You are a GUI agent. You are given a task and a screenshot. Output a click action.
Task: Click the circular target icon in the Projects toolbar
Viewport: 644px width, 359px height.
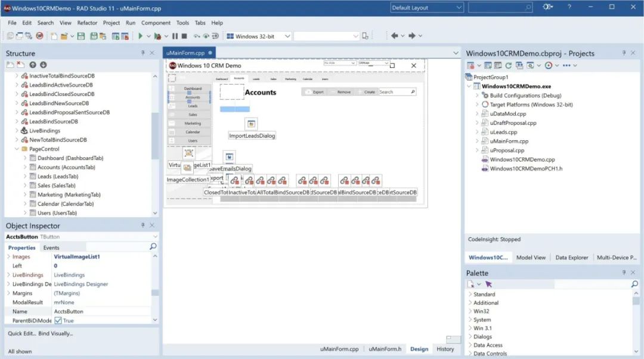pos(549,66)
